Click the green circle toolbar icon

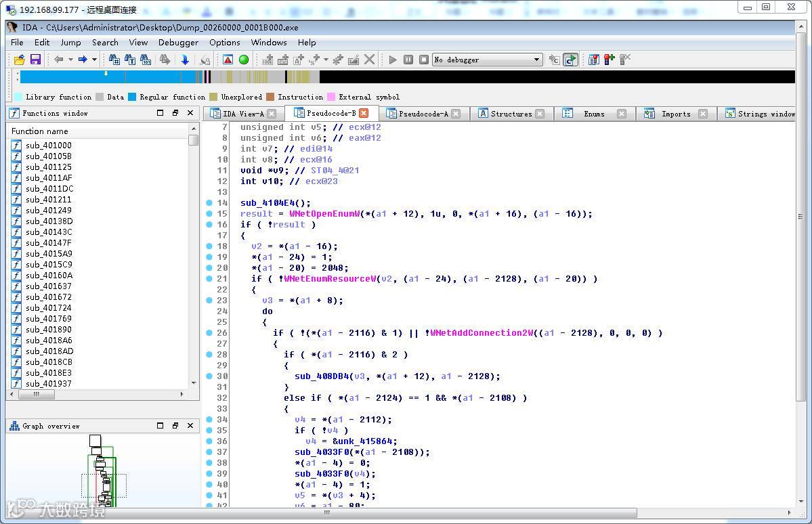[x=243, y=60]
